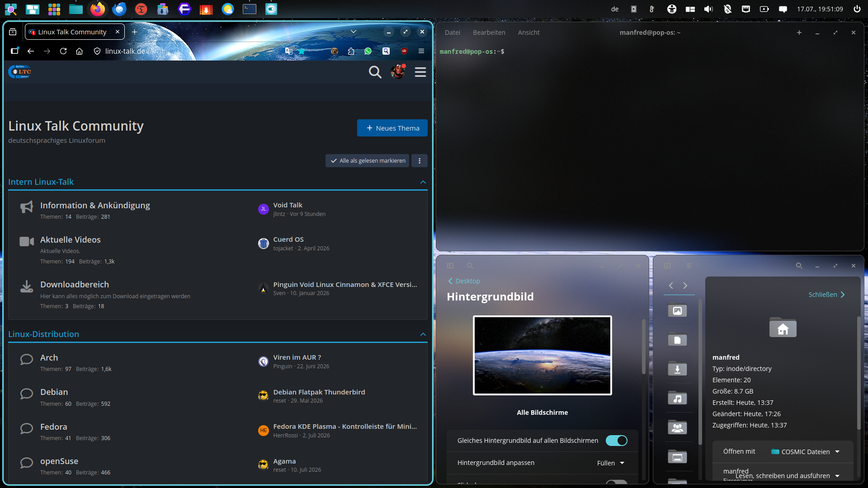Viewport: 868px width, 488px height.
Task: Navigate back in COSMIC Files
Action: pyautogui.click(x=671, y=286)
